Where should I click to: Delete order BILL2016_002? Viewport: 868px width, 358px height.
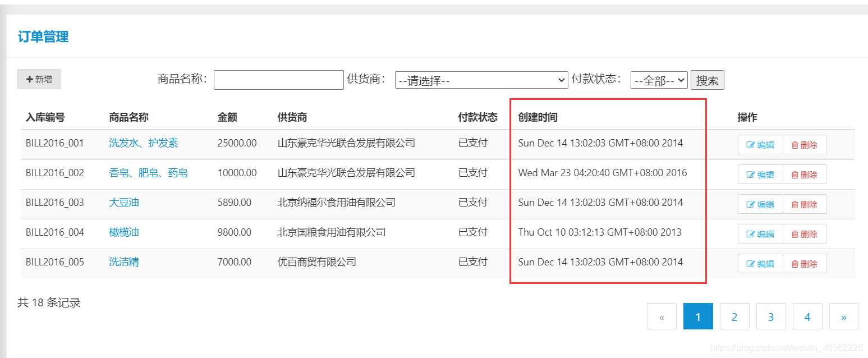805,175
